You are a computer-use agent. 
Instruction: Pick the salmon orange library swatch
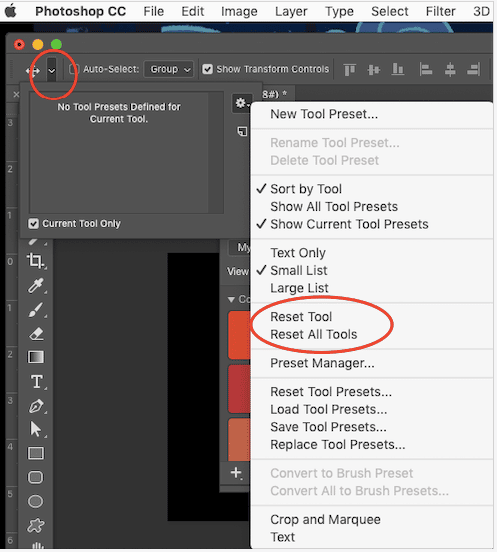pyautogui.click(x=239, y=439)
